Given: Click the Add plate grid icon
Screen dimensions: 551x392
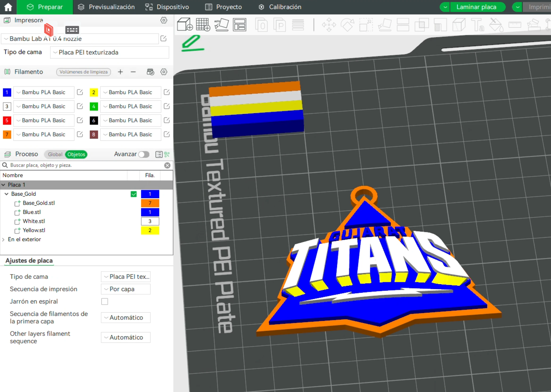Looking at the screenshot, I should pyautogui.click(x=203, y=24).
